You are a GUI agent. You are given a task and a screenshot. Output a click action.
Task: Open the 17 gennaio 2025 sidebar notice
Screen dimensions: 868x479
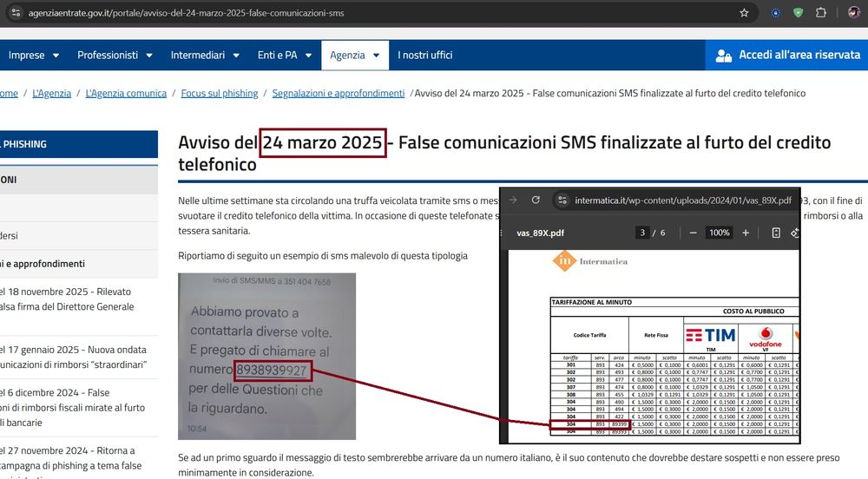[73, 358]
